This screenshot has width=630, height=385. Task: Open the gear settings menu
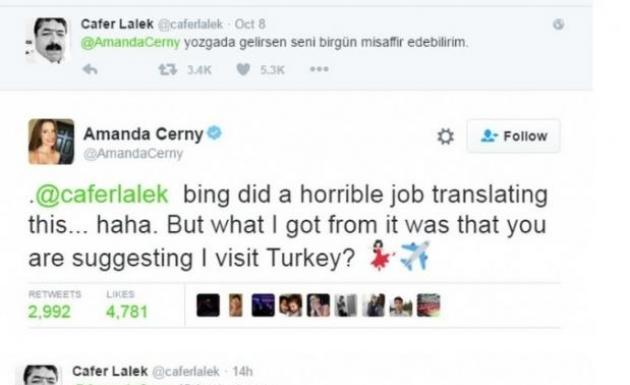[445, 136]
